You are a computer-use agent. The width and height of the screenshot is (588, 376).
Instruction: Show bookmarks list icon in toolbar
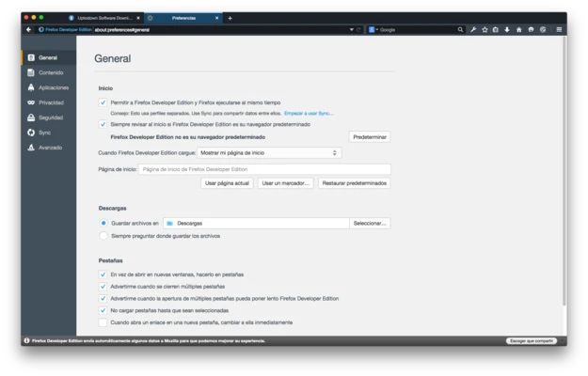click(496, 29)
